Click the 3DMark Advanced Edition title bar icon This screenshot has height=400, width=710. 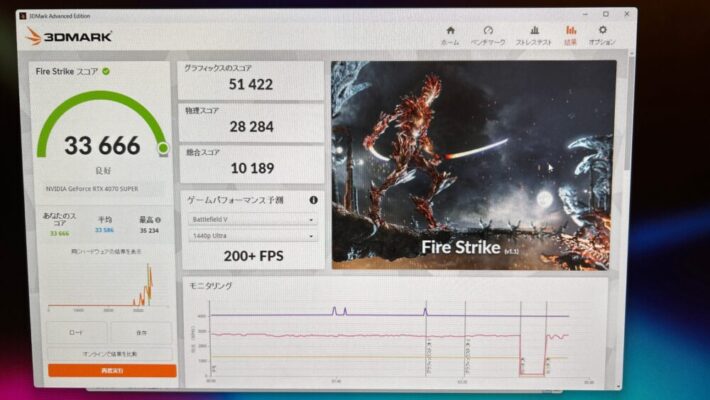(23, 16)
